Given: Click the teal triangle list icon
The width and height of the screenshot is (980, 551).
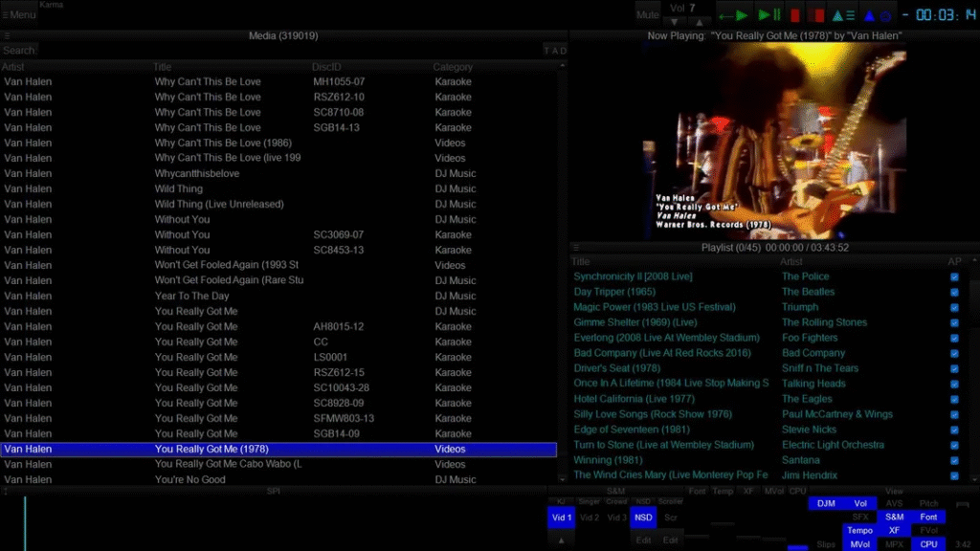Looking at the screenshot, I should (x=843, y=15).
